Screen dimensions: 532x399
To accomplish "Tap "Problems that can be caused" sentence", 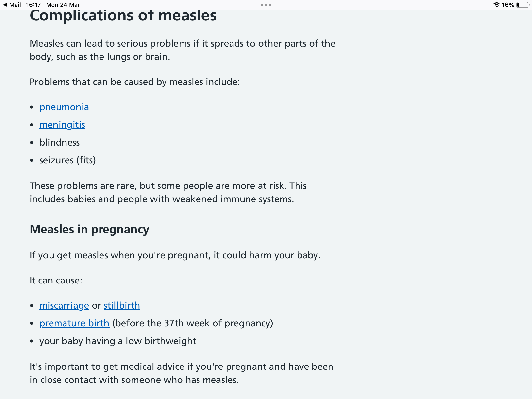I will [x=135, y=82].
